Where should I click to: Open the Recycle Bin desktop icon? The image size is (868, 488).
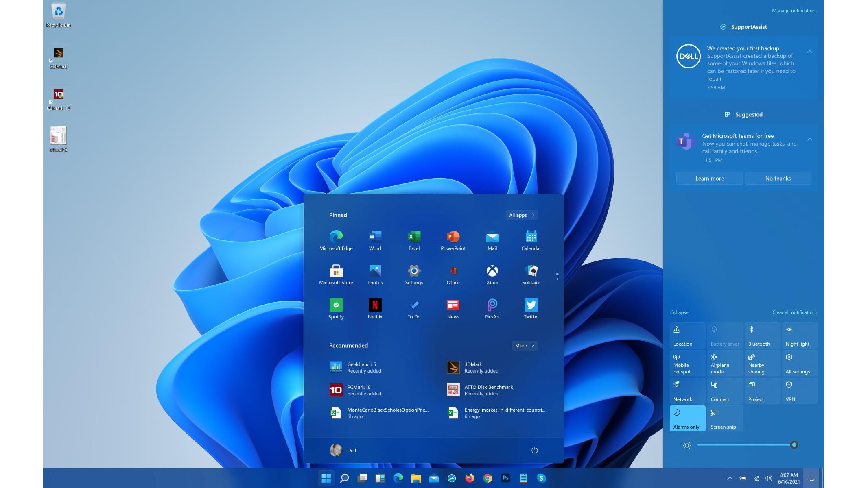coord(59,15)
